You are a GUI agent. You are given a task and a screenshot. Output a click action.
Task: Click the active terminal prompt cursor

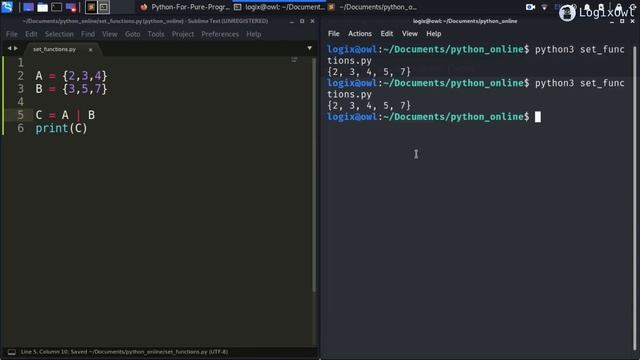click(x=538, y=117)
